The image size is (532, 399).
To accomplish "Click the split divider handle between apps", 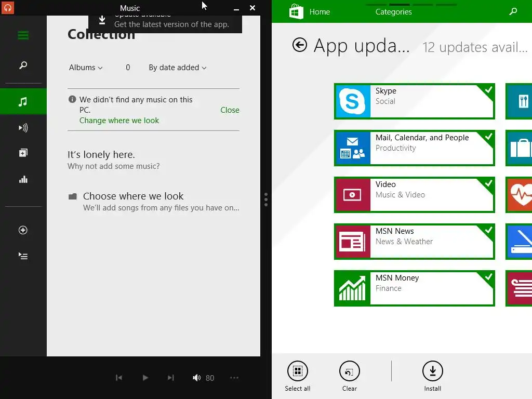I will click(x=266, y=199).
